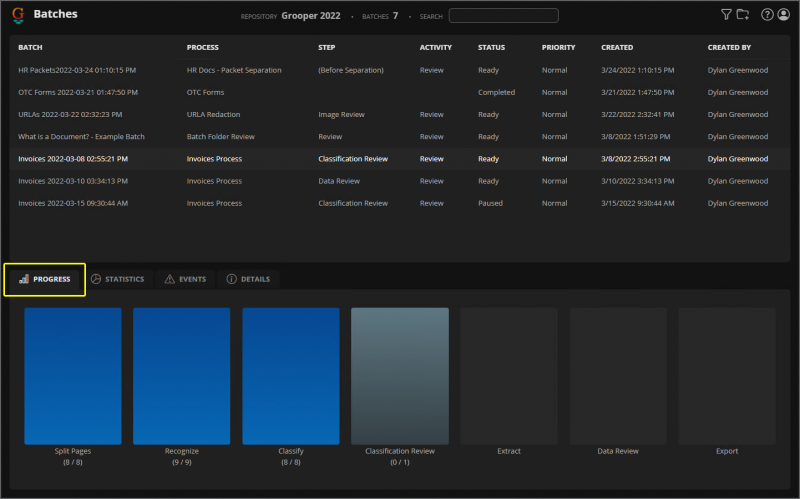Click the Details tab info icon
Viewport: 800px width, 499px height.
(232, 279)
